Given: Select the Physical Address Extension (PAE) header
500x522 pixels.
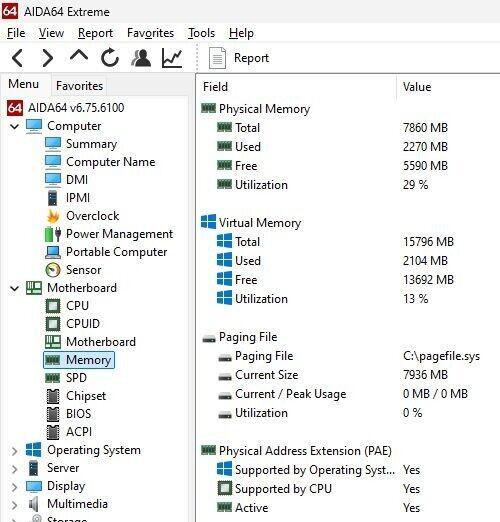Looking at the screenshot, I should pos(305,451).
